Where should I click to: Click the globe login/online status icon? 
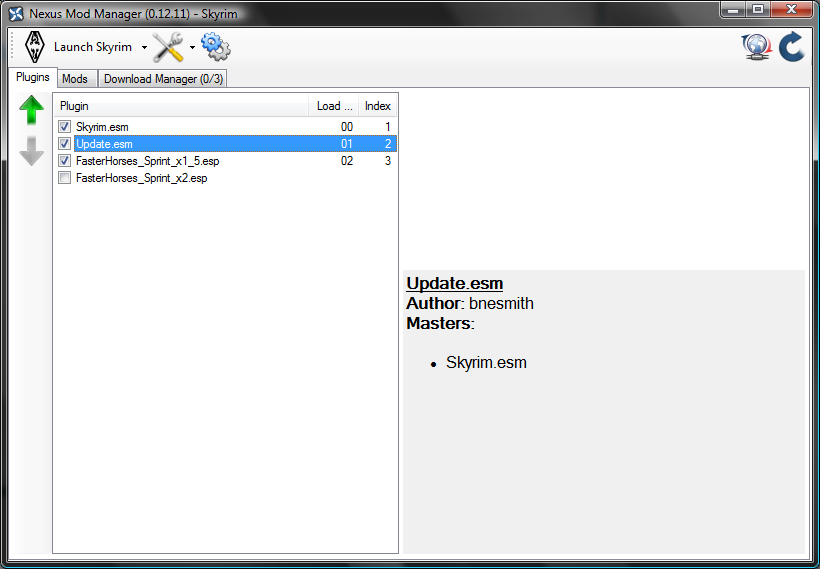756,47
